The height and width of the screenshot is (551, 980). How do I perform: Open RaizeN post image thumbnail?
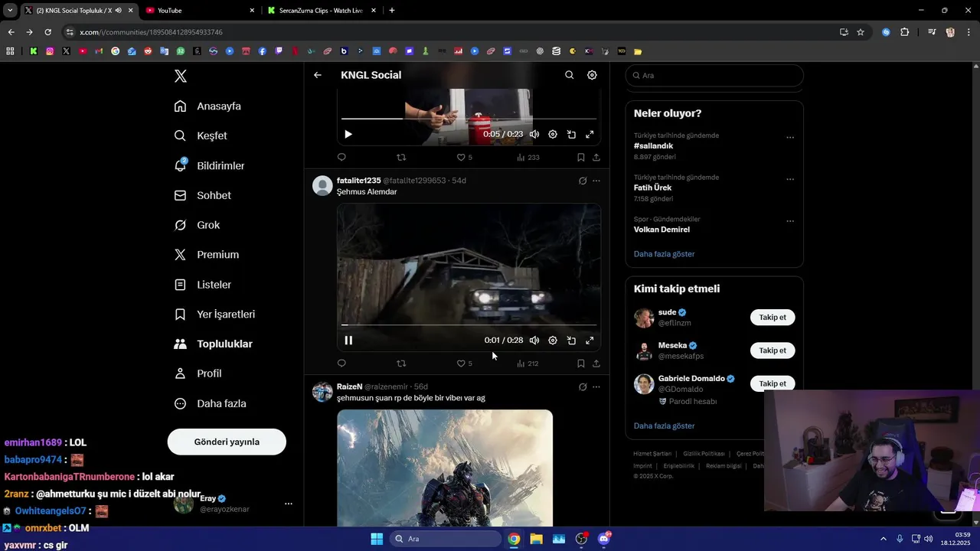tap(445, 468)
